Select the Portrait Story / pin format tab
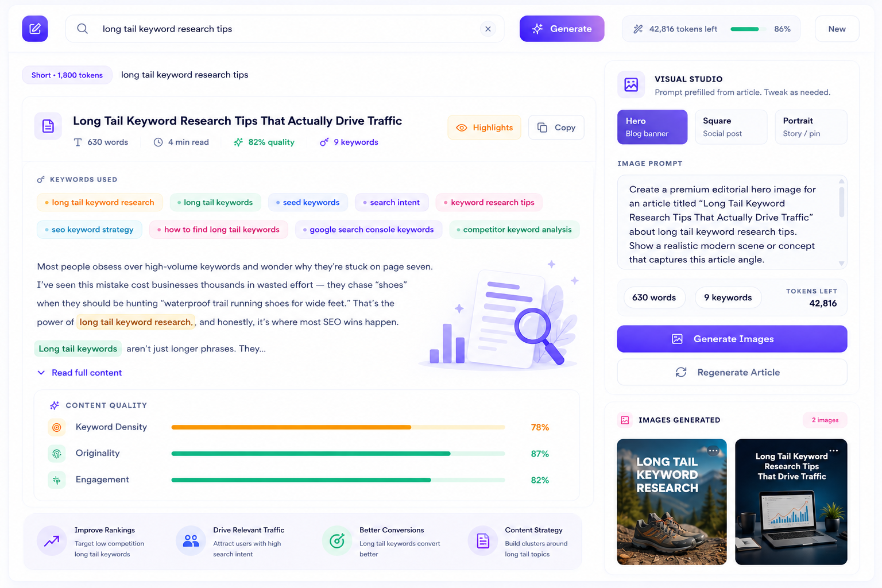 click(811, 127)
